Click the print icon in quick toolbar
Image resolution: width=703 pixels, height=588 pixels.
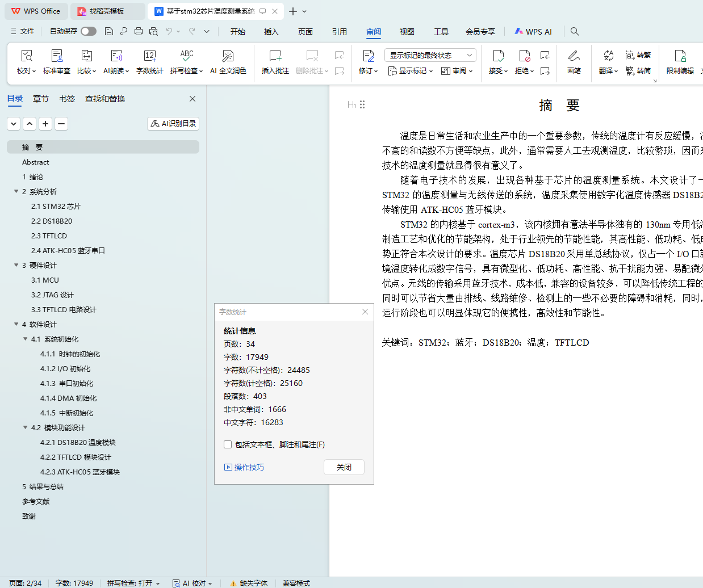click(139, 31)
